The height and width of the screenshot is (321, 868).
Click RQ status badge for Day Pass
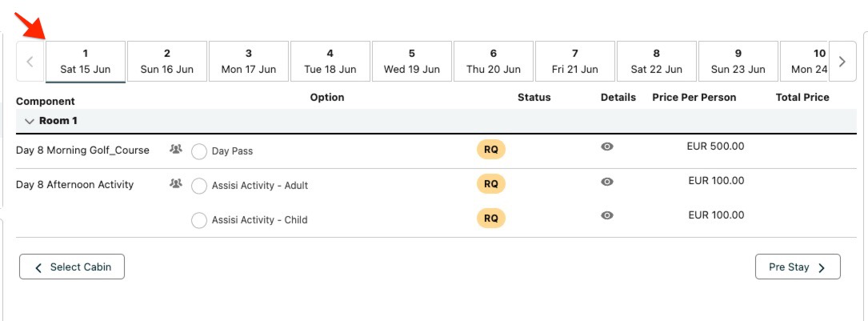pyautogui.click(x=491, y=149)
